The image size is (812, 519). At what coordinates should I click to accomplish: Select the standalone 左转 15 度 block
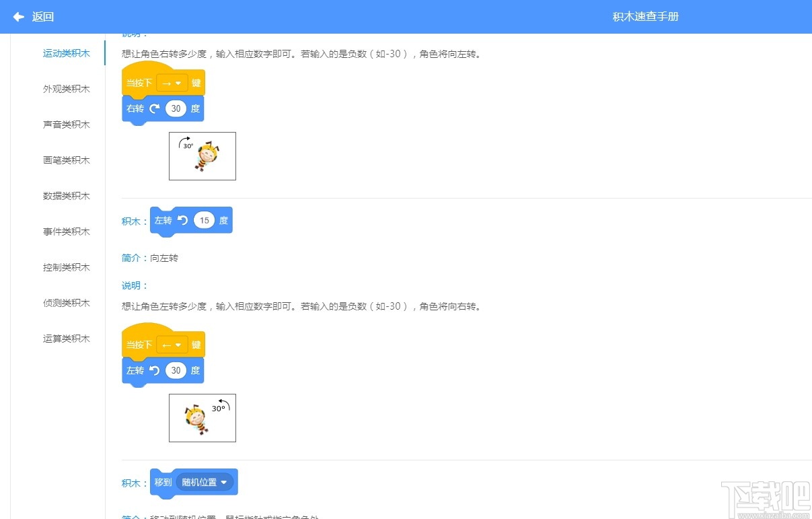191,220
